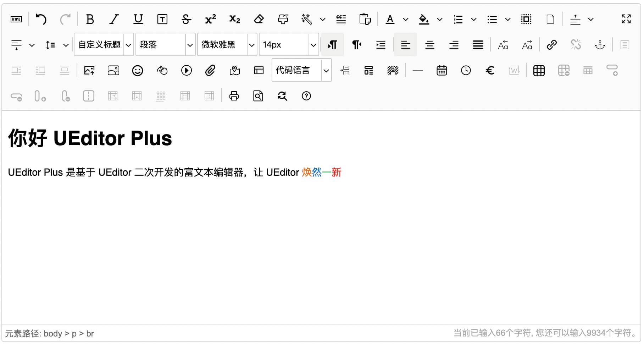Print the document
The image size is (644, 345).
click(234, 96)
